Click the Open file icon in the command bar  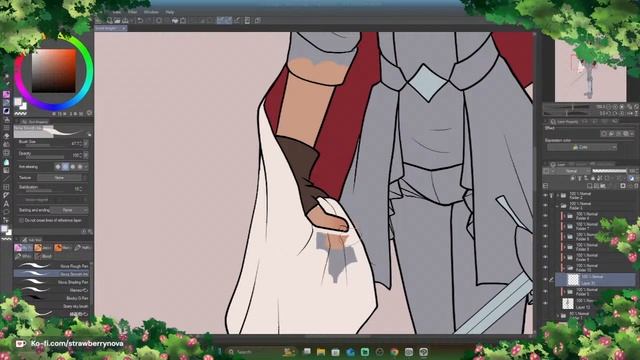[x=117, y=20]
